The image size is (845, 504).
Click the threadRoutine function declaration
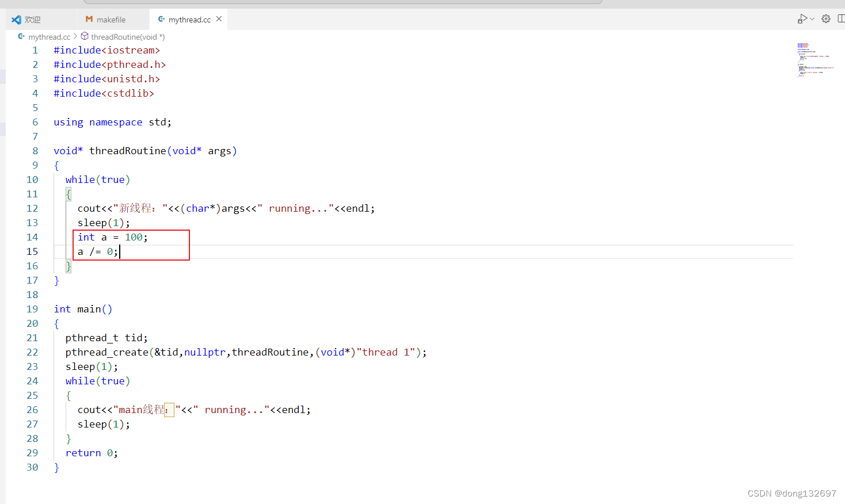click(x=146, y=151)
